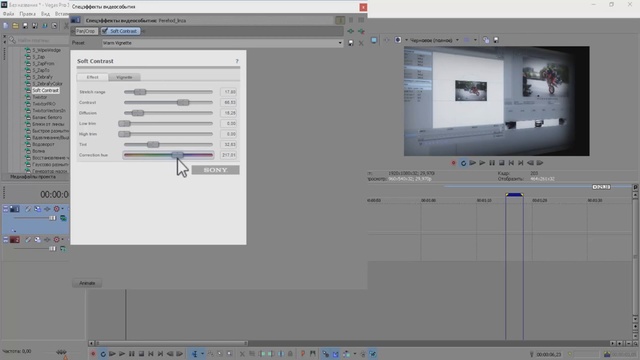The width and height of the screenshot is (640, 360).
Task: Toggle Mute on video track 2
Action: 56,240
